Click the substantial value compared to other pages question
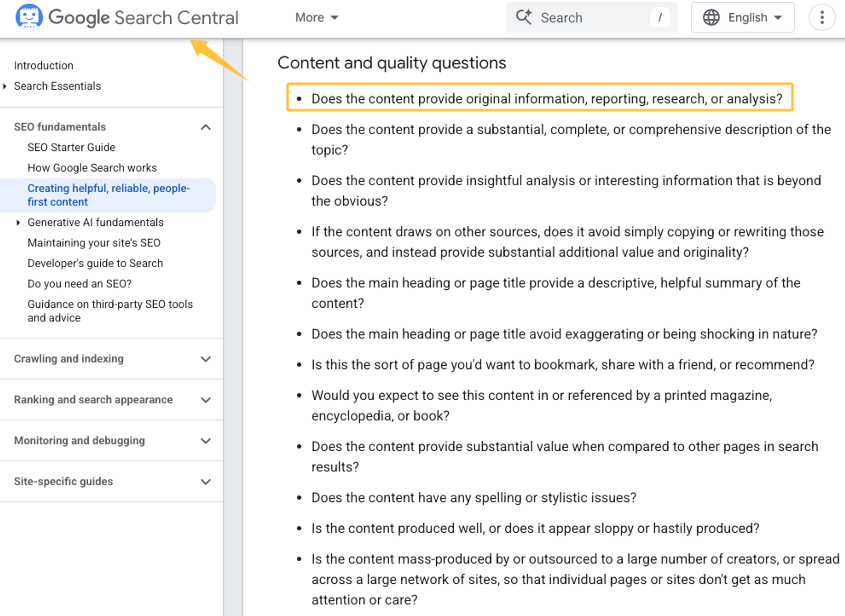The width and height of the screenshot is (845, 616). point(565,457)
